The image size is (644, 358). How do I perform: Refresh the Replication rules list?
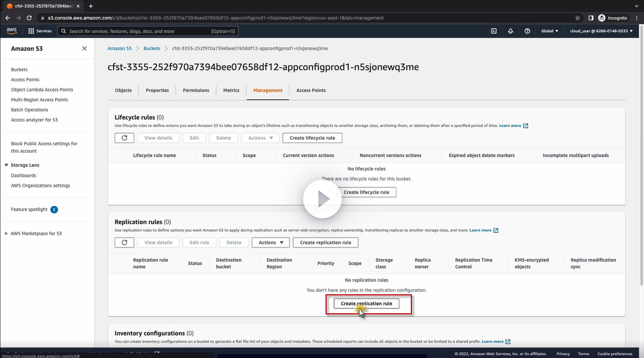[124, 243]
